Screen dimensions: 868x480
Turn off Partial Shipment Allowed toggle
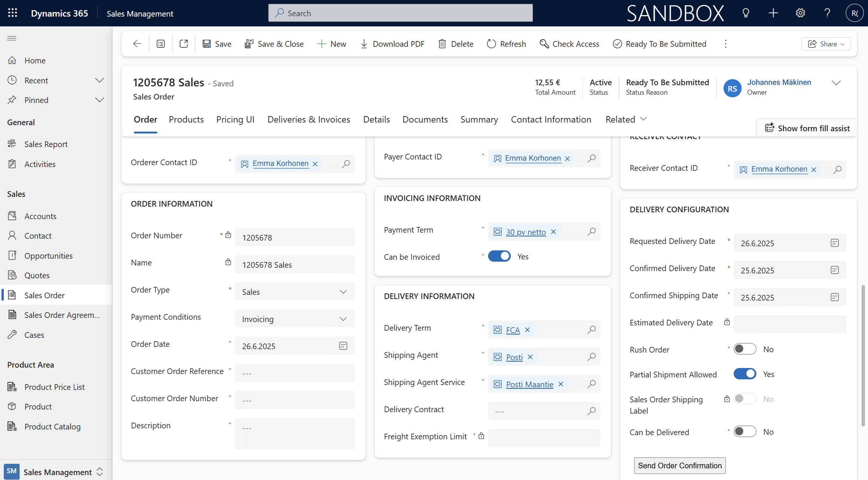pos(745,374)
